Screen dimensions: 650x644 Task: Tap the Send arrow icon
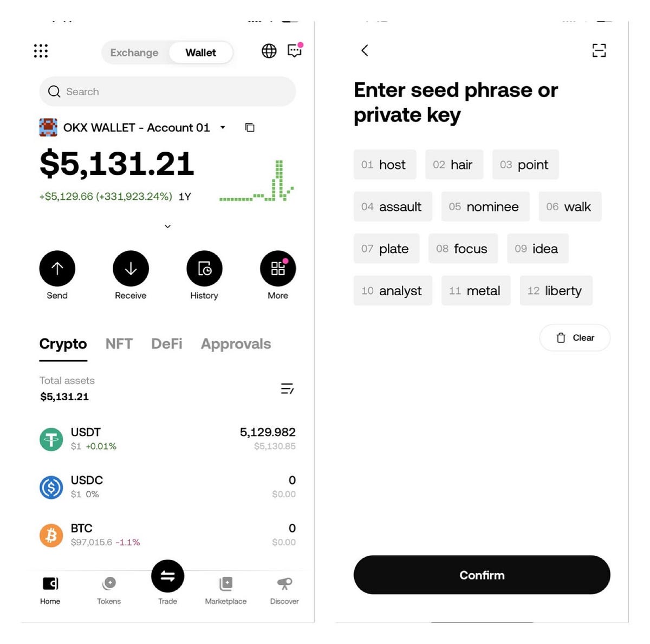[57, 268]
